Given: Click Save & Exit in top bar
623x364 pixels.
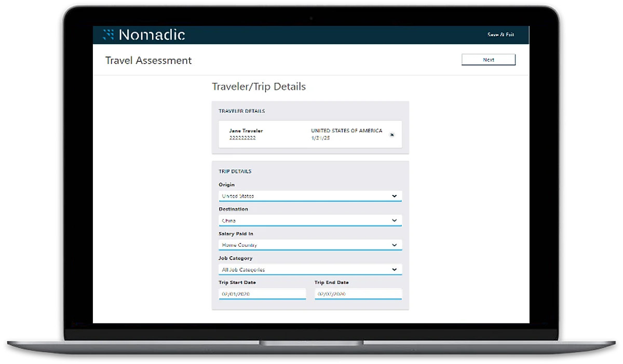Looking at the screenshot, I should (x=500, y=35).
